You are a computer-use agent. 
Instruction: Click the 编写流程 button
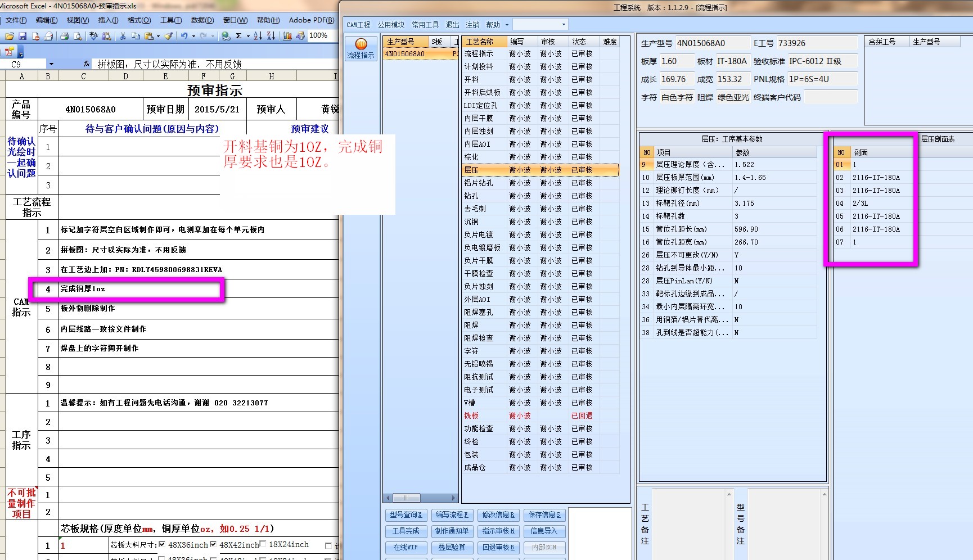click(452, 514)
